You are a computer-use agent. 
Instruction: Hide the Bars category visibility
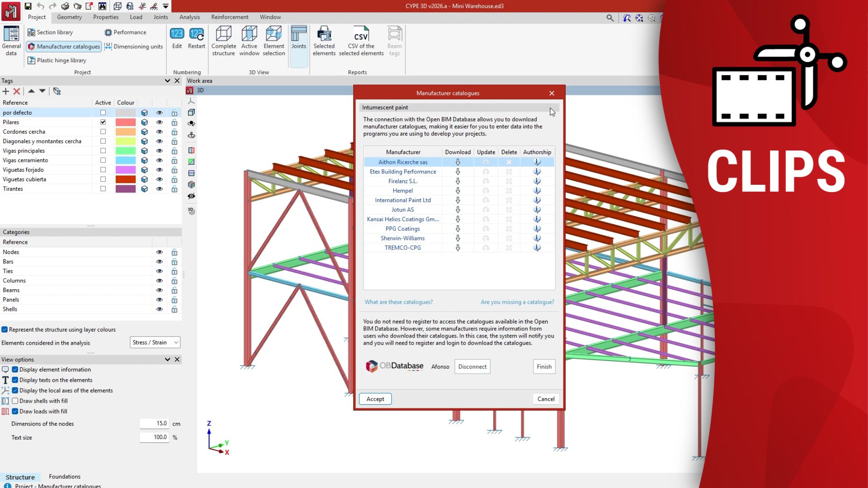pyautogui.click(x=159, y=261)
